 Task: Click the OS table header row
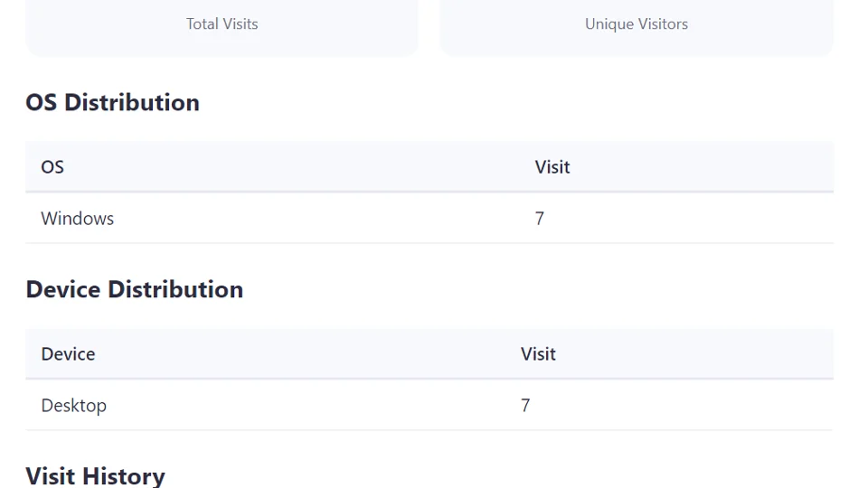coord(429,167)
